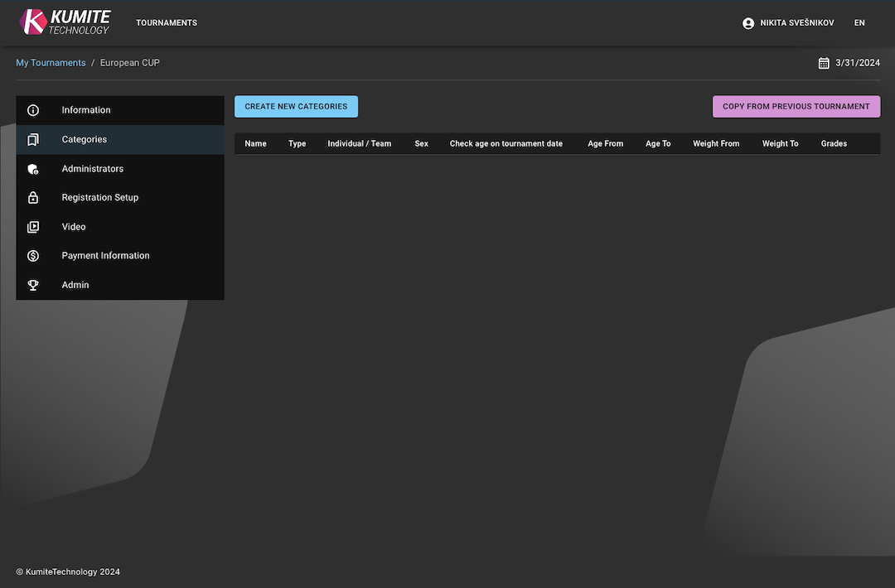Open My Tournaments breadcrumb link
The image size is (895, 588).
[51, 62]
